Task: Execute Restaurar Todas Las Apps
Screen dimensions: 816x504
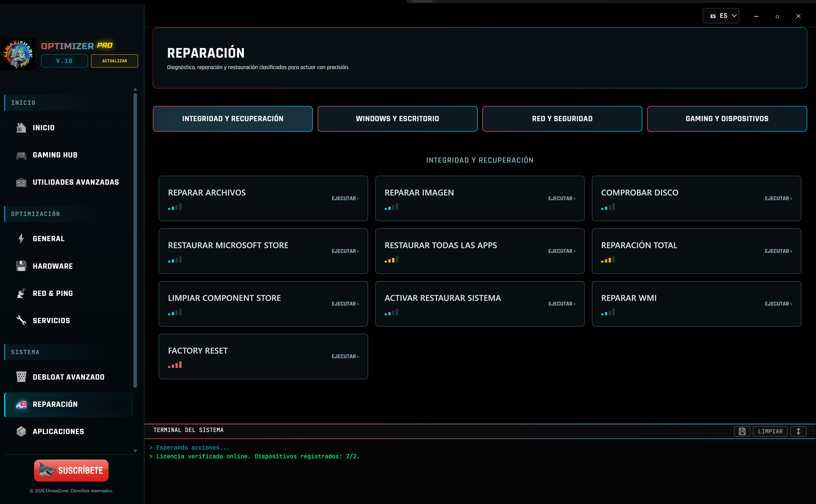Action: [562, 251]
